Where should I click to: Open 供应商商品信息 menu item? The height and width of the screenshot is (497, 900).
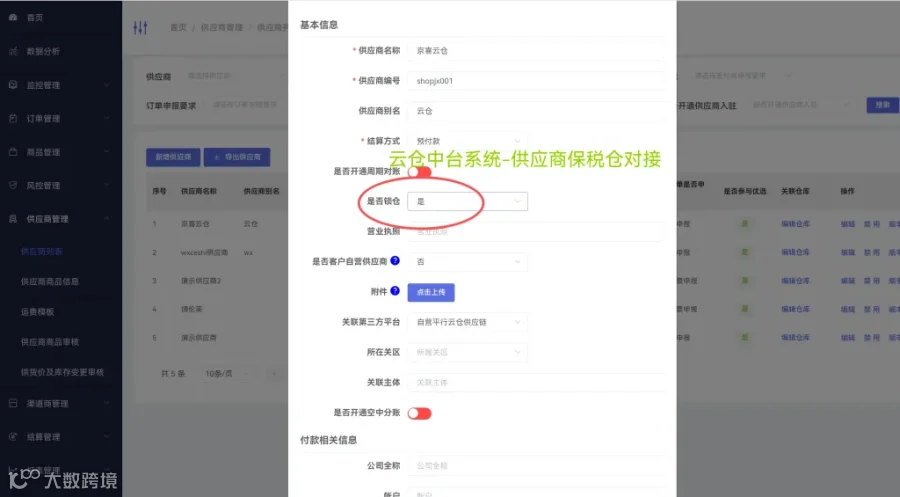pos(49,282)
